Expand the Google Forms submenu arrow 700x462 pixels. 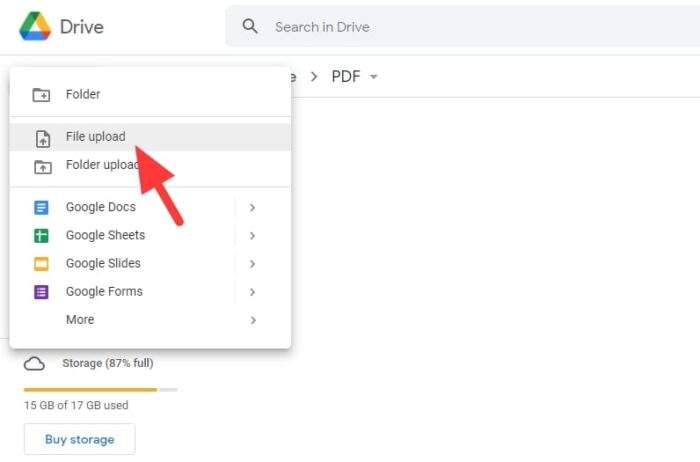click(253, 292)
